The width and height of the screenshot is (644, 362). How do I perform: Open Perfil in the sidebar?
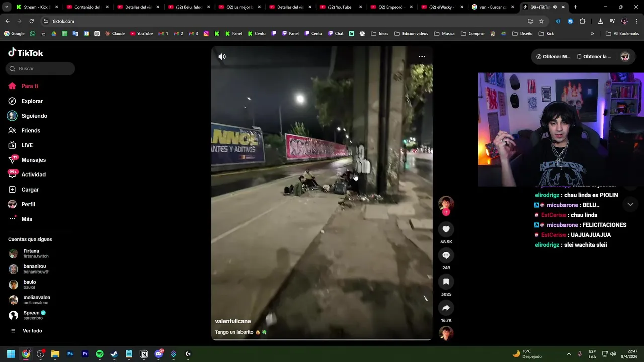28,204
